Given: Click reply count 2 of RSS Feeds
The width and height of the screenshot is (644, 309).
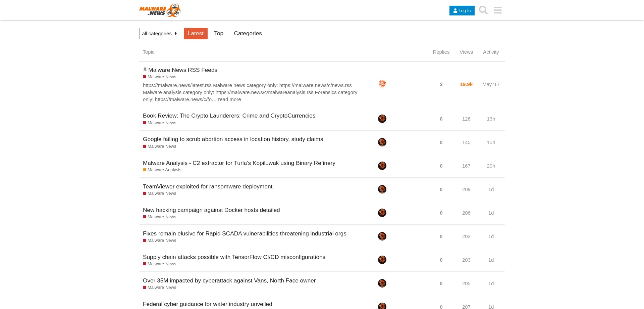Looking at the screenshot, I should (441, 84).
